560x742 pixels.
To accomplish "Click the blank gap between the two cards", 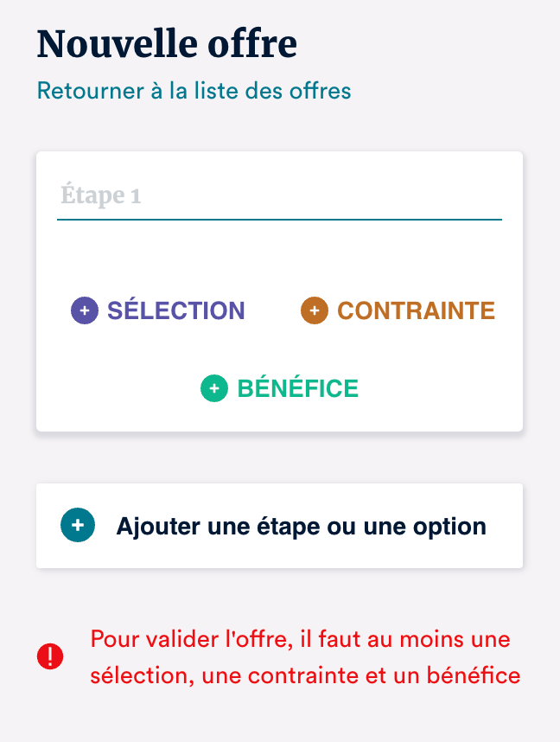I will point(279,457).
